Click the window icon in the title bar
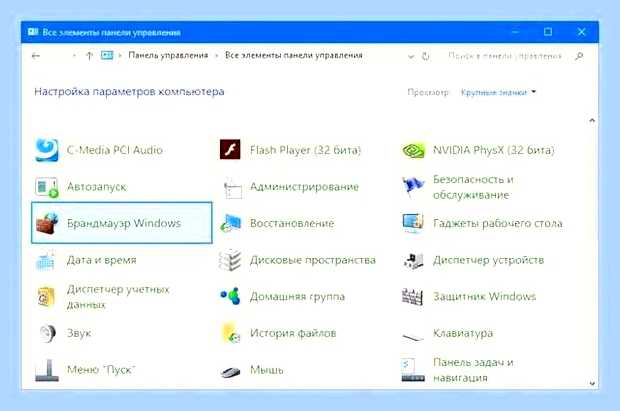Viewport: 620px width, 411px height. tap(33, 32)
